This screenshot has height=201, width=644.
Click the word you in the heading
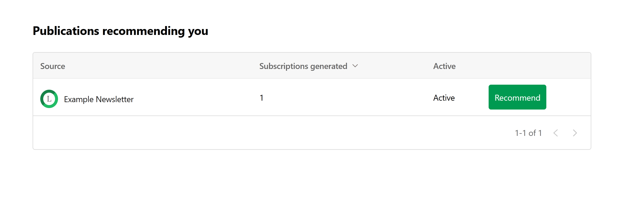point(198,32)
